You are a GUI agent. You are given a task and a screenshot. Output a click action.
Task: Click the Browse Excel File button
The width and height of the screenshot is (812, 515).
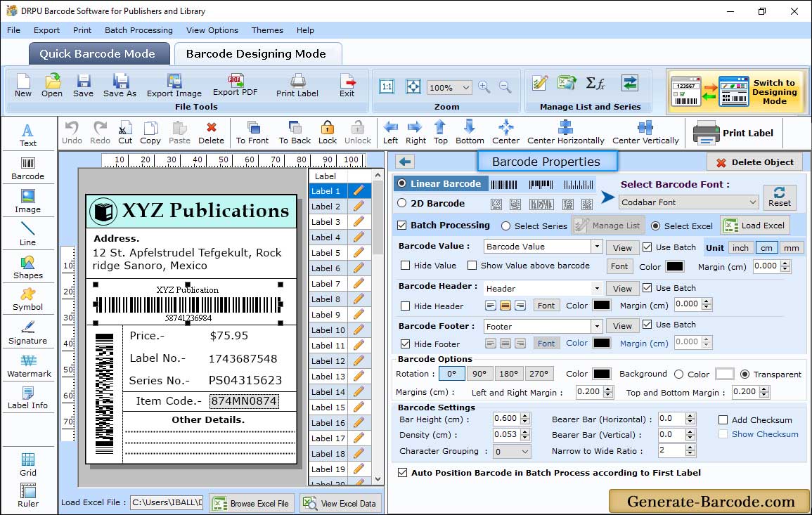point(252,503)
